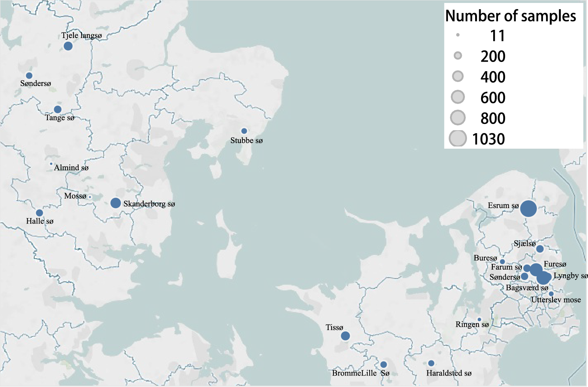Click the legend circle for 11 samples
The image size is (588, 387).
458,35
